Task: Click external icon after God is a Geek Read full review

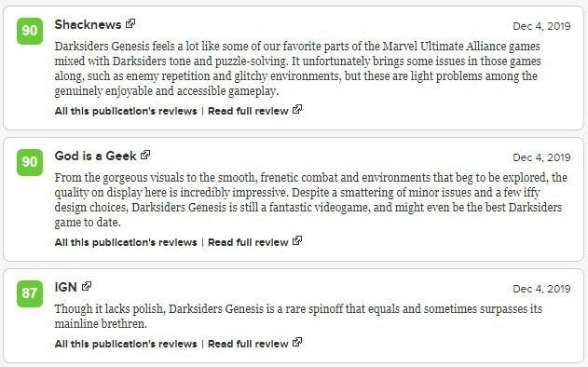Action: pyautogui.click(x=297, y=240)
